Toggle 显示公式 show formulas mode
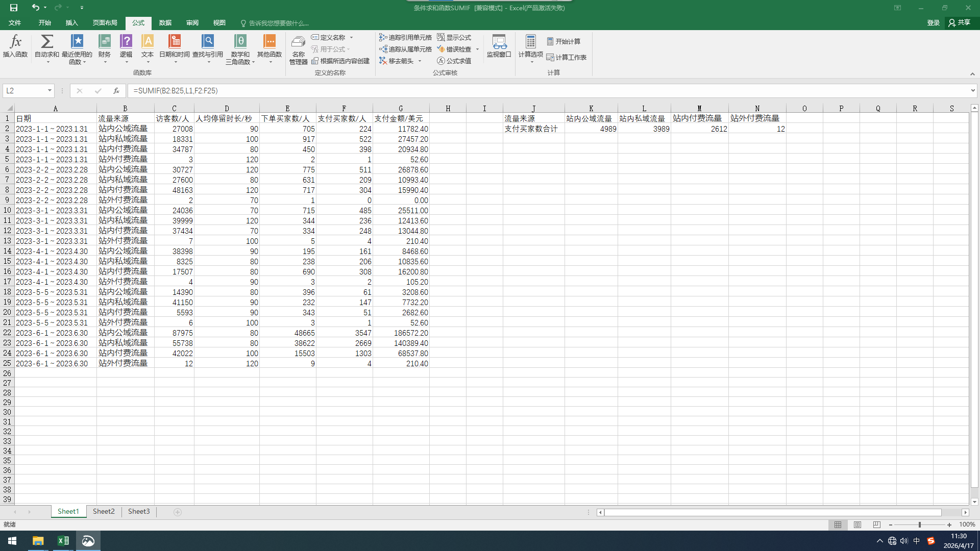Screen dimensions: 980x551 (454, 37)
